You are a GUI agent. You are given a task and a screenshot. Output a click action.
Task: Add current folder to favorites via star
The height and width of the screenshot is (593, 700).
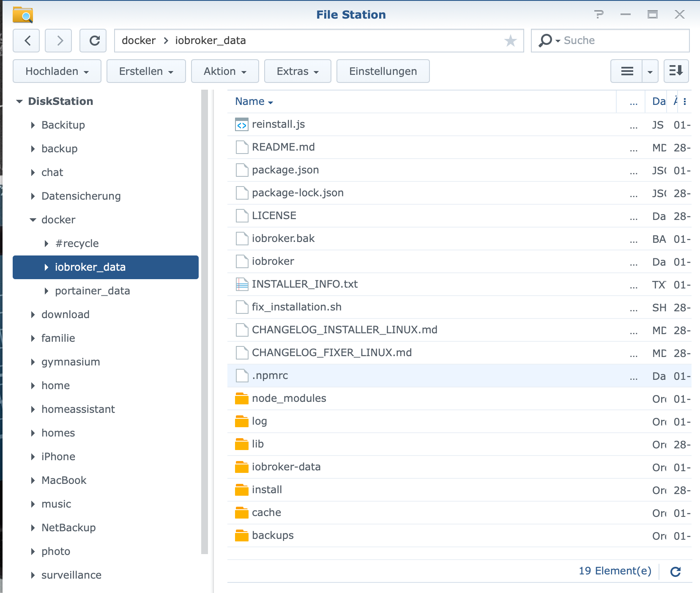click(x=511, y=41)
